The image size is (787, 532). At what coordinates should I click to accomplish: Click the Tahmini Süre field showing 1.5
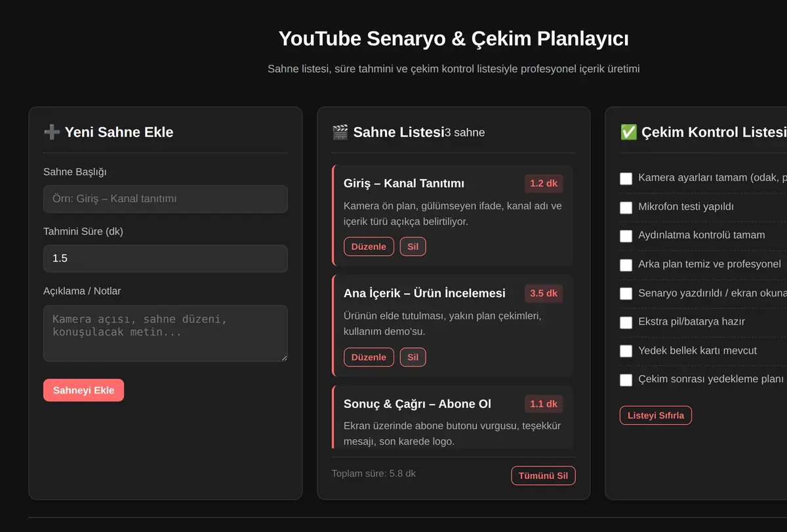pyautogui.click(x=165, y=258)
